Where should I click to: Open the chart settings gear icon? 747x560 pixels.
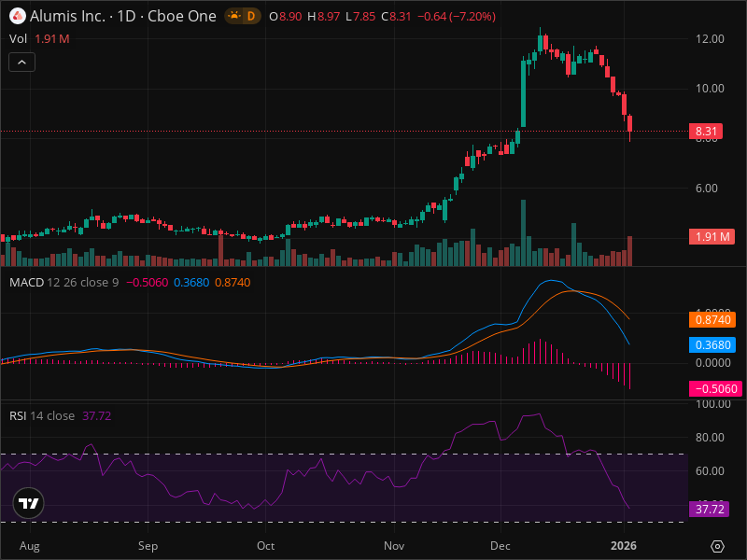(x=717, y=546)
